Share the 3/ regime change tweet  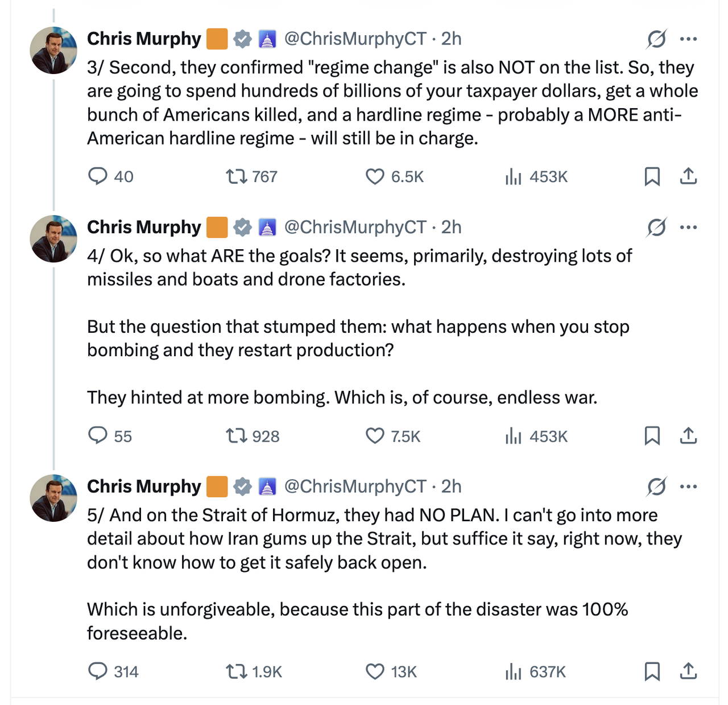click(688, 176)
